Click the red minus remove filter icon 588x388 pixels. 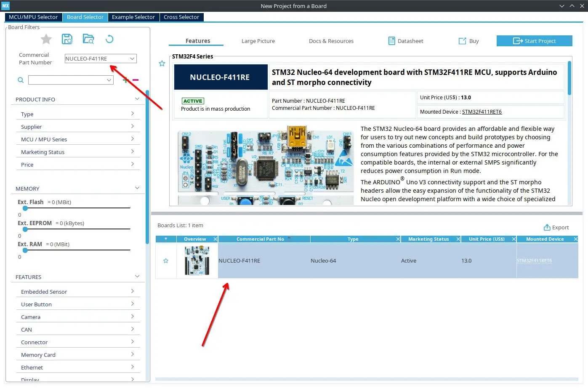[x=136, y=80]
